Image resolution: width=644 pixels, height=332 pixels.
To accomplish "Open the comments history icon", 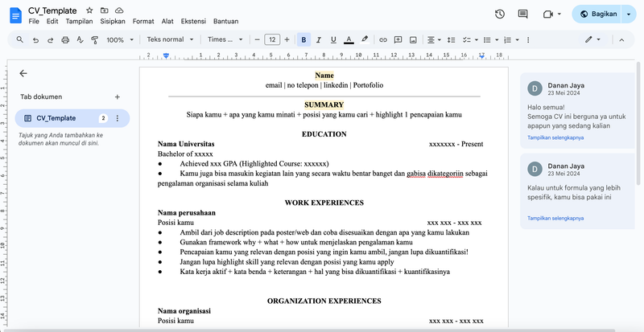I will point(522,14).
